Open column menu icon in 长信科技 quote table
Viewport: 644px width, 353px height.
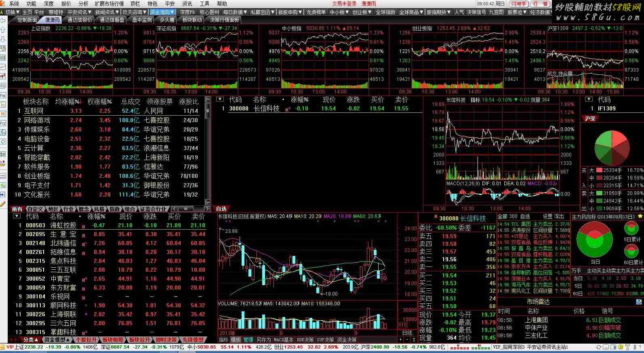pyautogui.click(x=220, y=99)
